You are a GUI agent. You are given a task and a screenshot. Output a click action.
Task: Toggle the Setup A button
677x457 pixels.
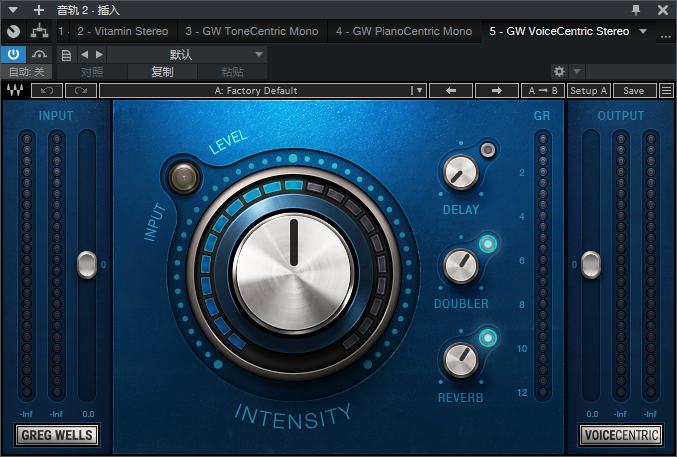(588, 90)
